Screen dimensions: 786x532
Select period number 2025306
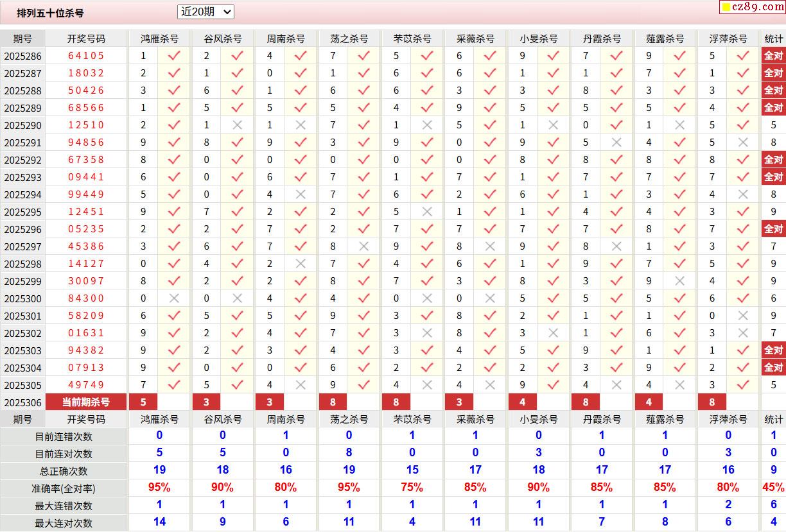point(22,403)
